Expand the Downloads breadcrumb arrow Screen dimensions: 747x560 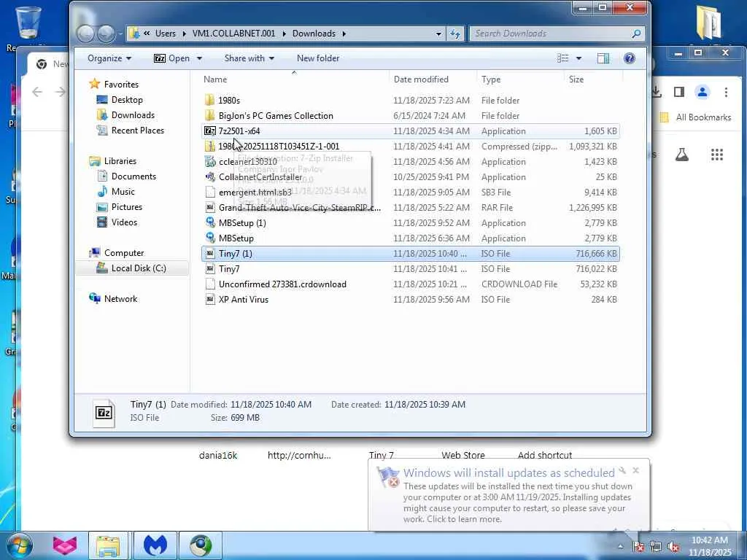click(x=344, y=34)
